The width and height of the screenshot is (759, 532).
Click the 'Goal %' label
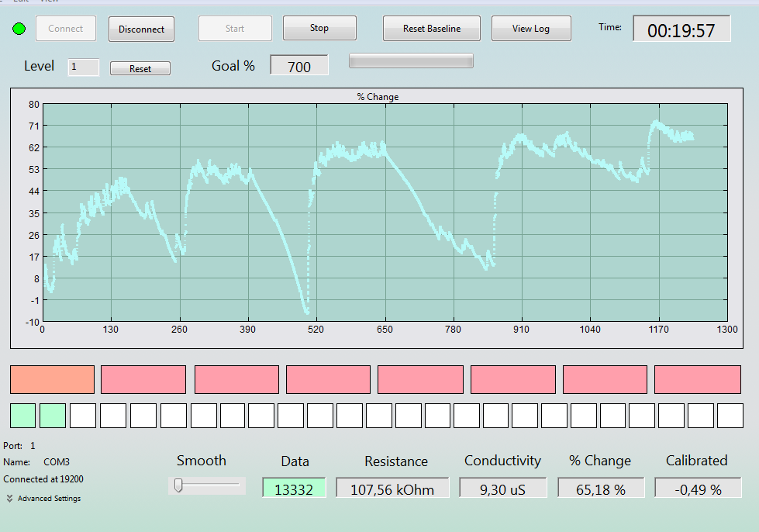click(233, 66)
